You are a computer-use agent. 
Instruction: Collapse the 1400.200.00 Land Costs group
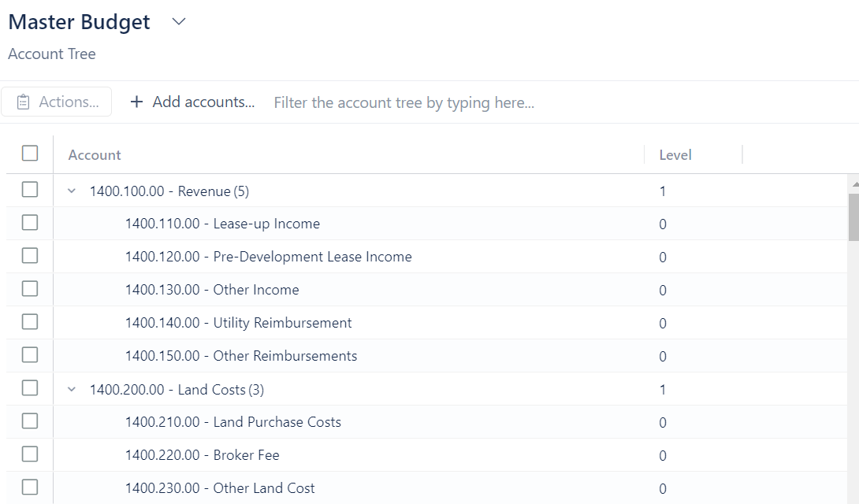(x=73, y=390)
